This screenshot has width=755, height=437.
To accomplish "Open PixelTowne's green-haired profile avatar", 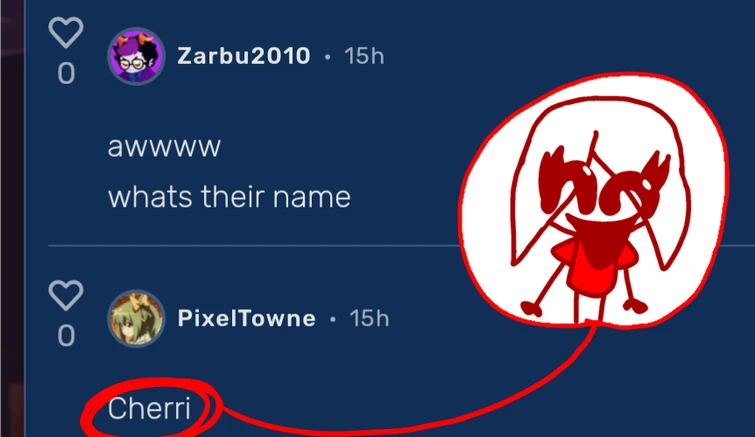I will tap(136, 319).
